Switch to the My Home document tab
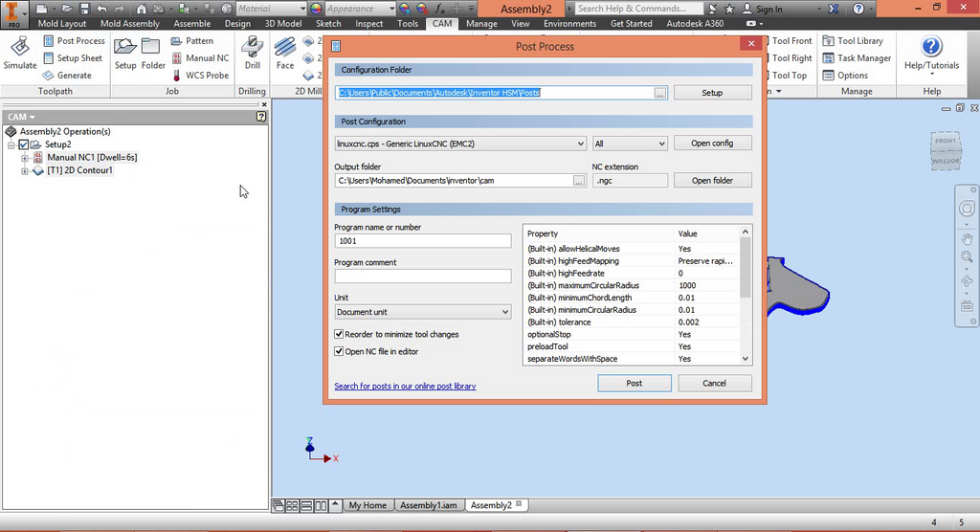The height and width of the screenshot is (532, 980). (367, 505)
